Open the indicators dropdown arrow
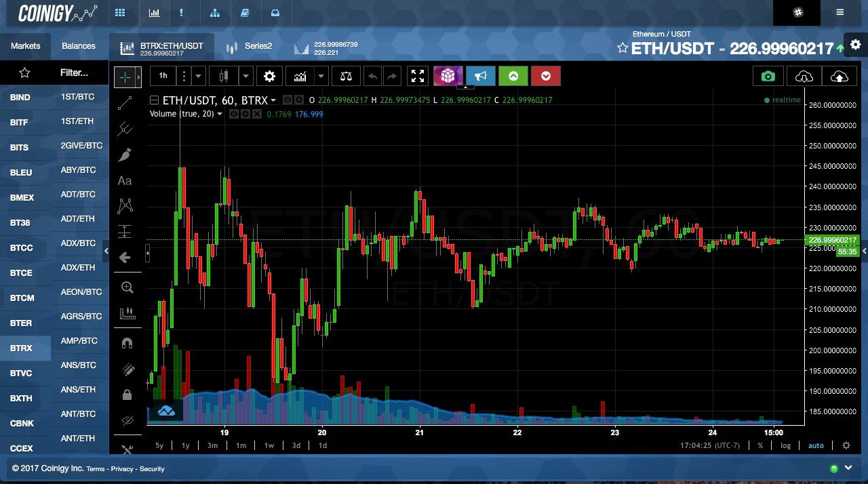868x484 pixels. (321, 77)
